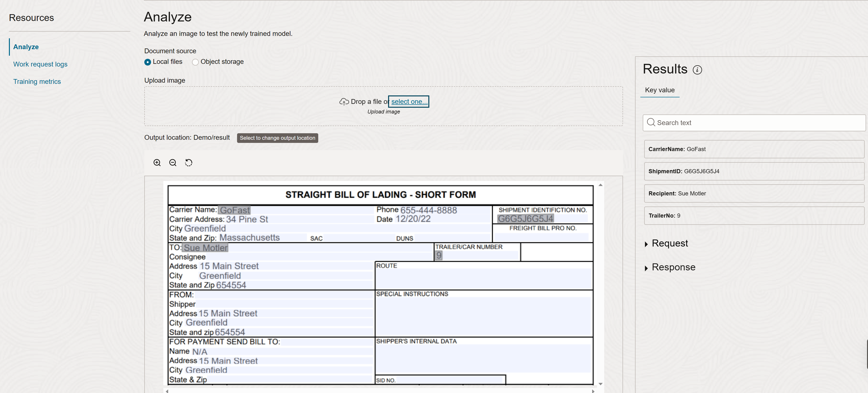Select the Local files radio button
Image resolution: width=868 pixels, height=393 pixels.
pos(148,62)
